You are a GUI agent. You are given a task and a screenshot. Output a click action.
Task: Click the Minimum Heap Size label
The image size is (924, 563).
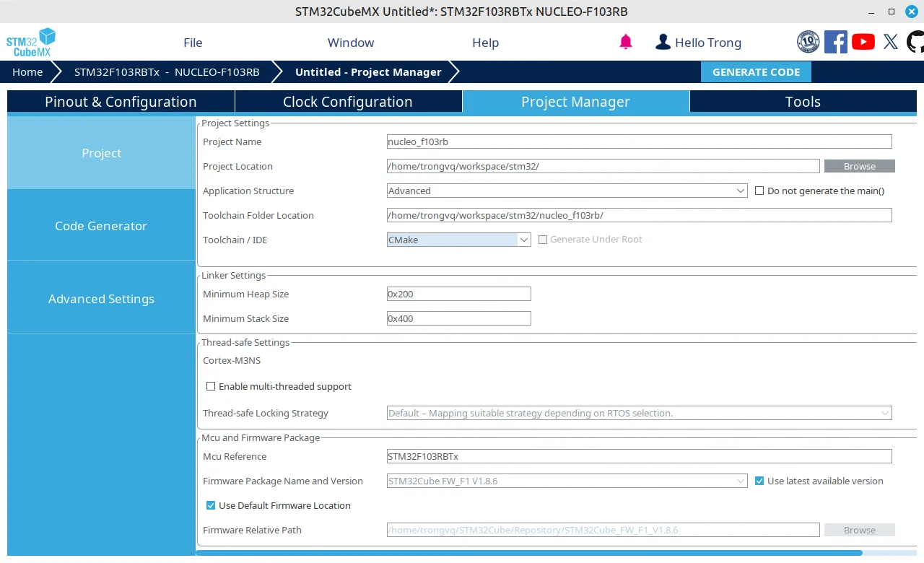point(245,294)
